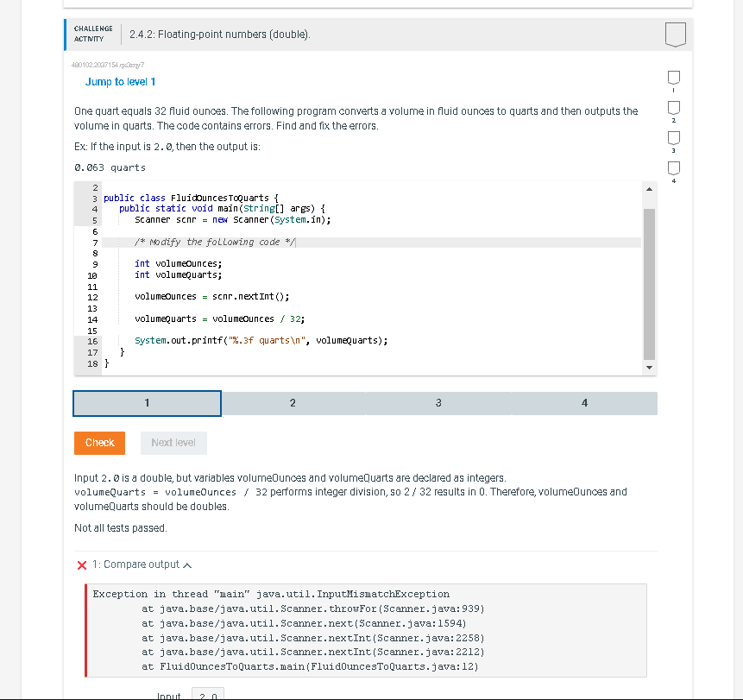Click the scroll-up arrow in the code editor
Viewport: 743px width, 700px height.
tap(649, 188)
